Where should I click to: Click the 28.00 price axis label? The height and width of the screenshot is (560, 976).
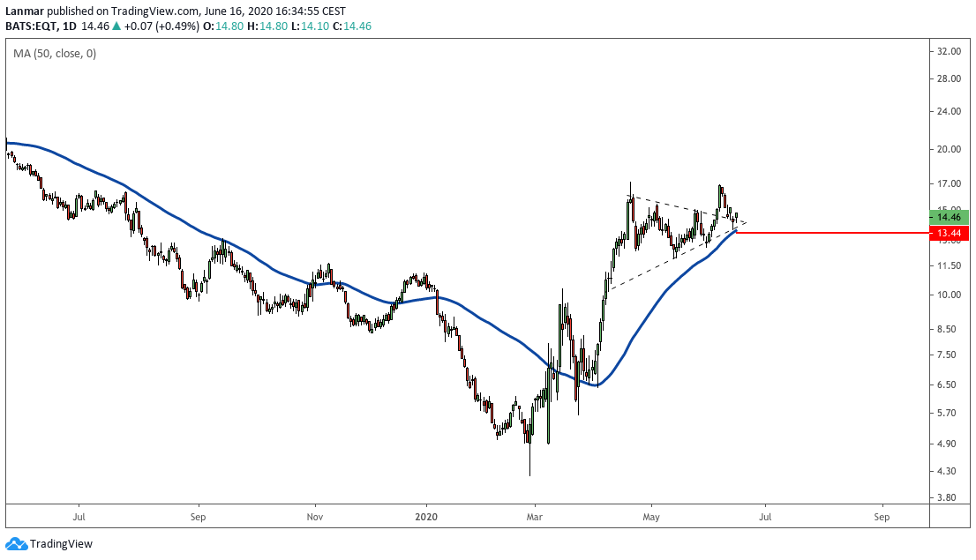(x=950, y=79)
